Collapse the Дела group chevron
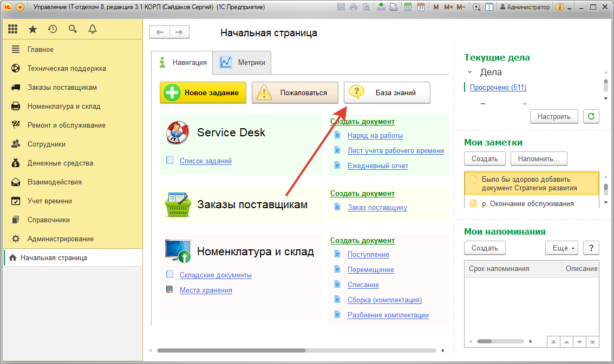Screen dimensions: 614x364 coord(470,72)
